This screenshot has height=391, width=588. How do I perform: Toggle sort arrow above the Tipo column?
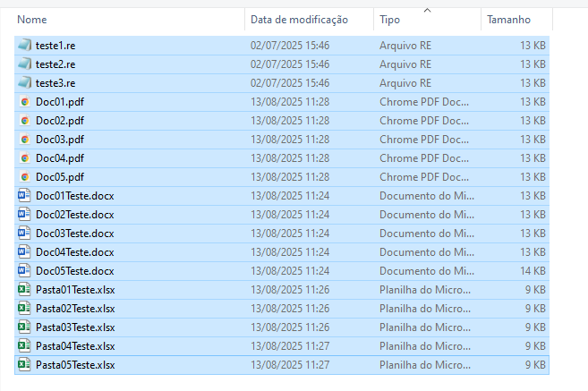pos(427,11)
